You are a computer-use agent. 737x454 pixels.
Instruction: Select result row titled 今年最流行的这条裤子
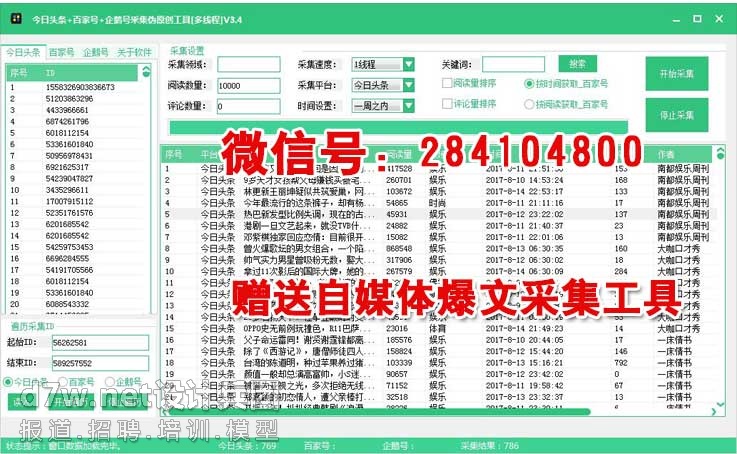click(x=437, y=203)
